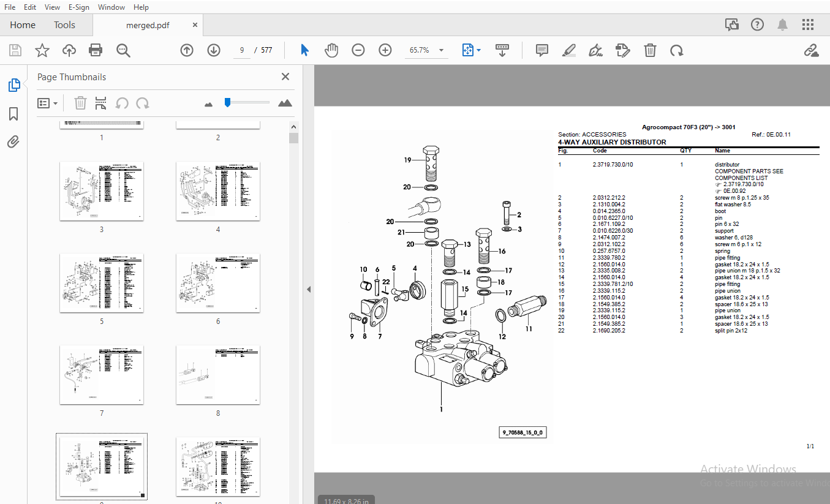Rotate thumbnails clockwise

[x=143, y=103]
